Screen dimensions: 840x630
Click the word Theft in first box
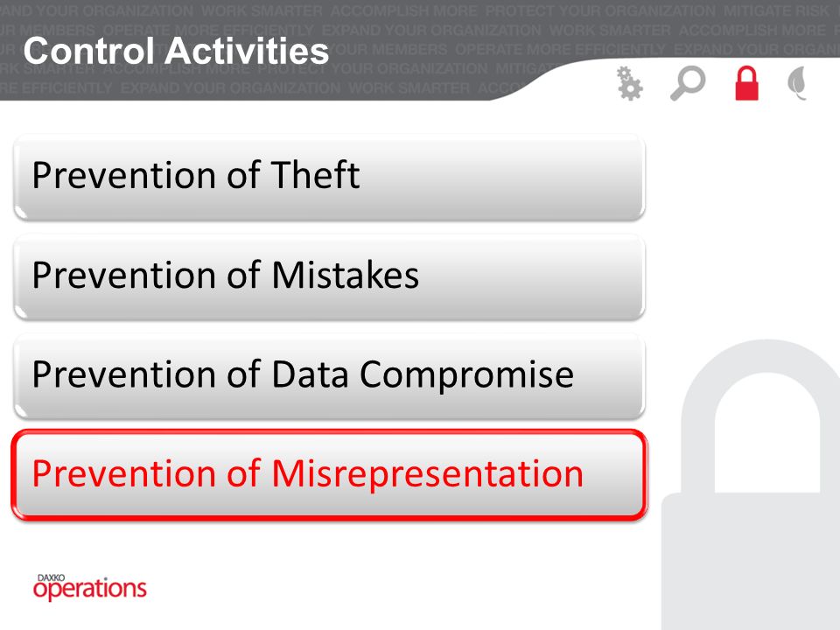pyautogui.click(x=316, y=175)
